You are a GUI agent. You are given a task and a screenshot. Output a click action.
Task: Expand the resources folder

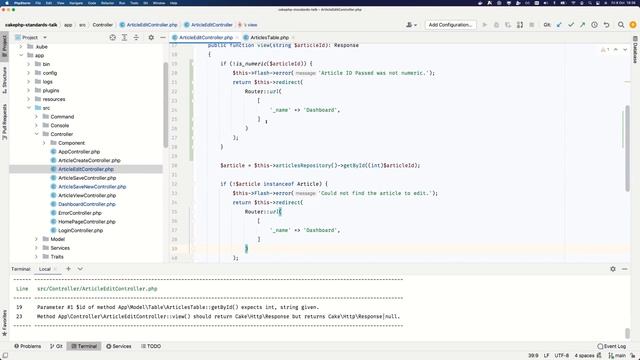(x=29, y=99)
